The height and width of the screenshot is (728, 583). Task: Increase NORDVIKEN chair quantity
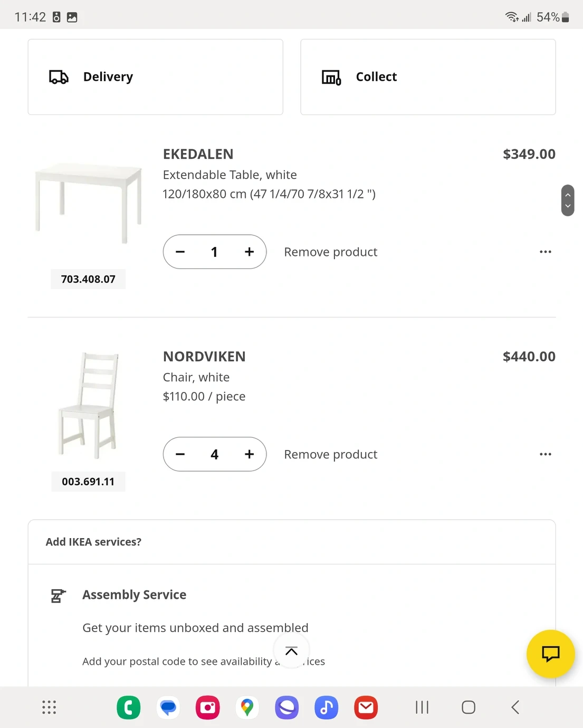pos(249,454)
